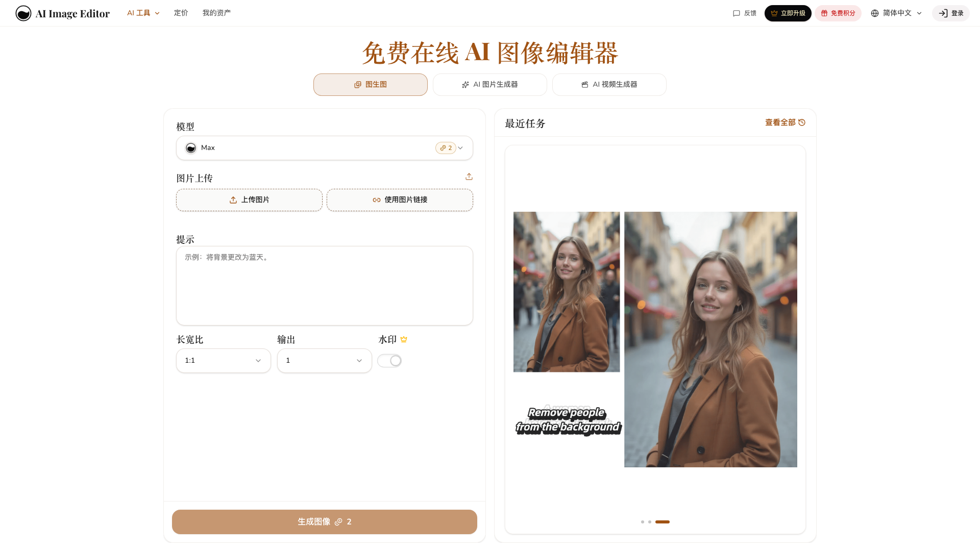
Task: Click the crown icon next to 水印
Action: point(404,340)
